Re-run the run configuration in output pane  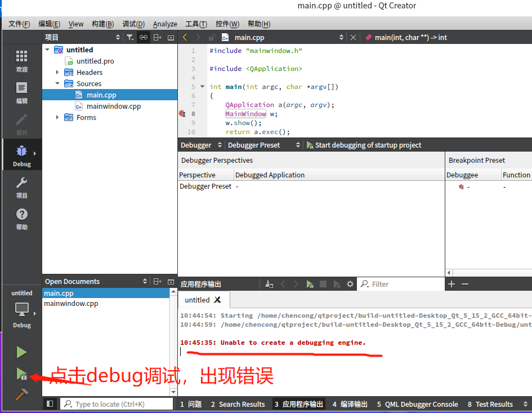[x=310, y=284]
